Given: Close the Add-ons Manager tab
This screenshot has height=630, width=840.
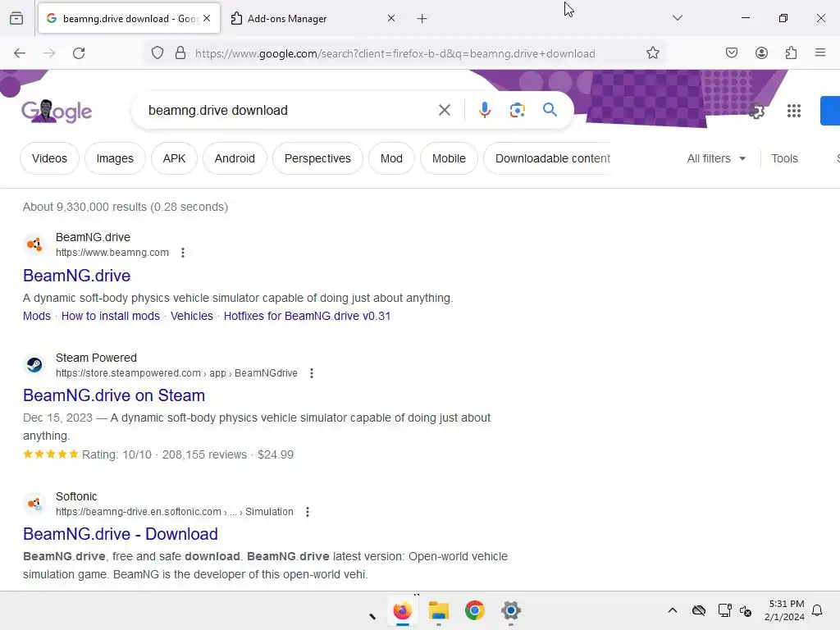Looking at the screenshot, I should point(391,19).
